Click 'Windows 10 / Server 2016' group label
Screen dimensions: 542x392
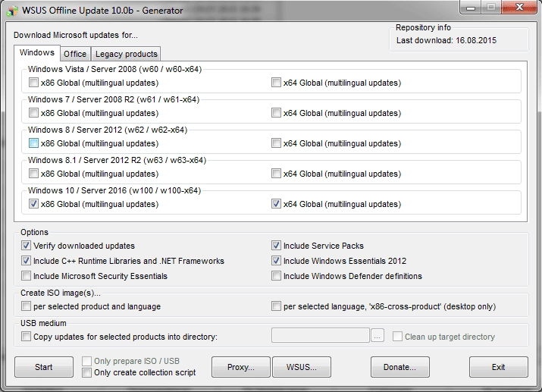click(x=114, y=190)
